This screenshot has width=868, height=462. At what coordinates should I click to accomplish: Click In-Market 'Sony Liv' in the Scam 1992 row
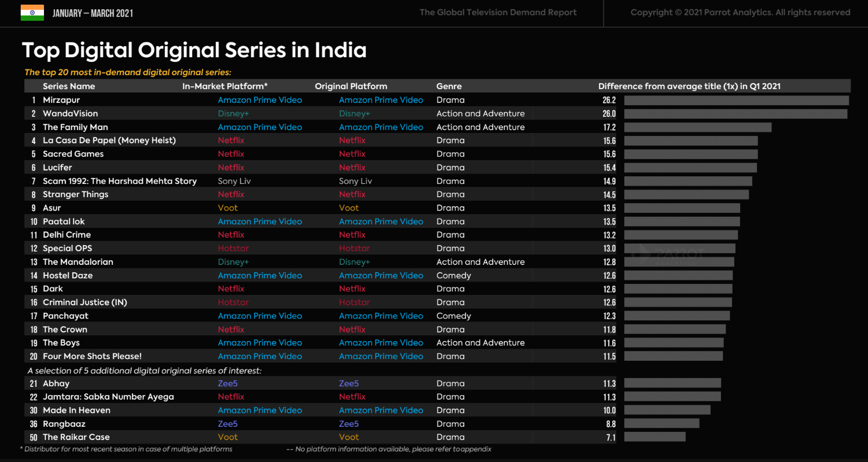coord(234,181)
